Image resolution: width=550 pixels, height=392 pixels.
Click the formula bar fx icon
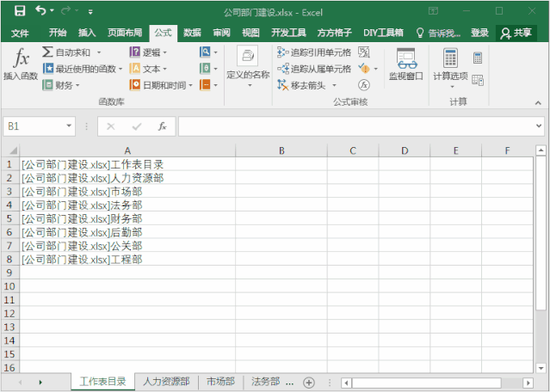[162, 126]
